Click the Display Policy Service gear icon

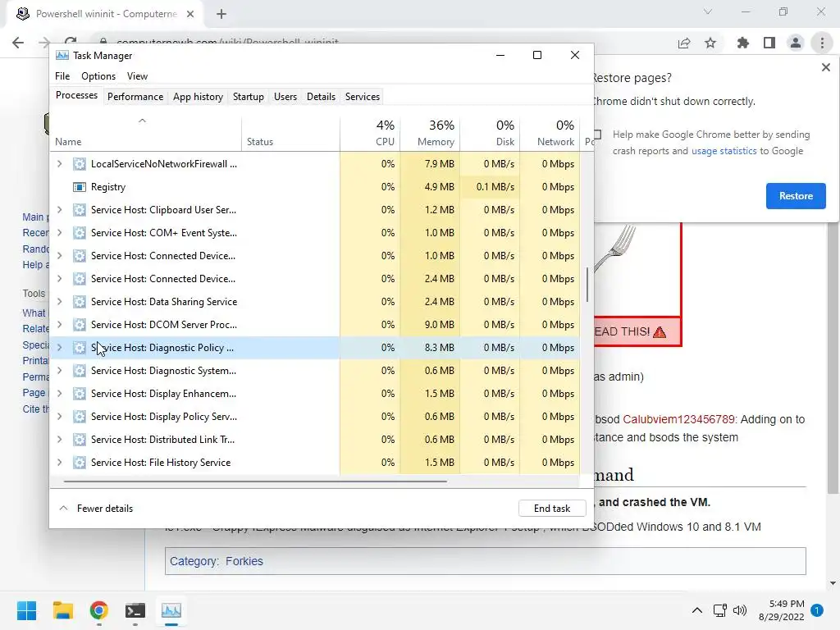tap(80, 417)
